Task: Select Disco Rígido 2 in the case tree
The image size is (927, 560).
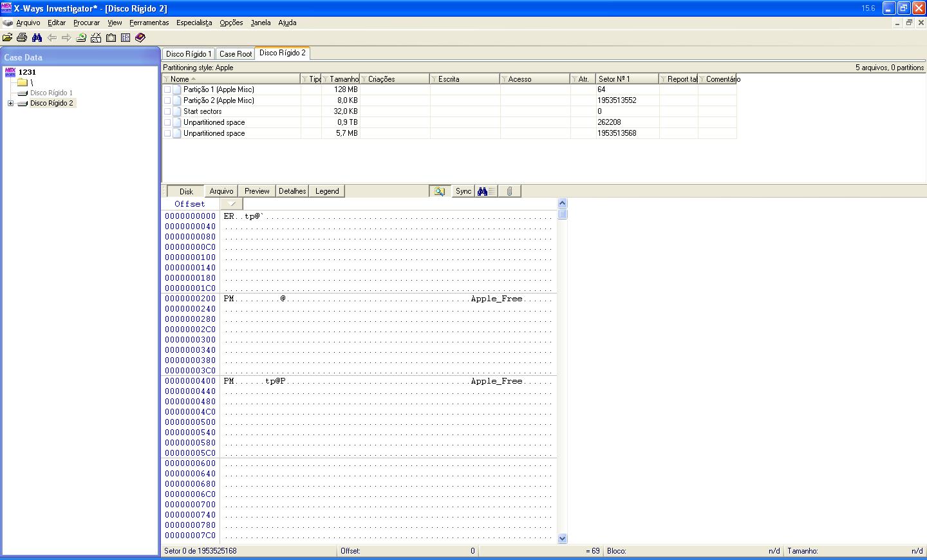Action: [51, 103]
